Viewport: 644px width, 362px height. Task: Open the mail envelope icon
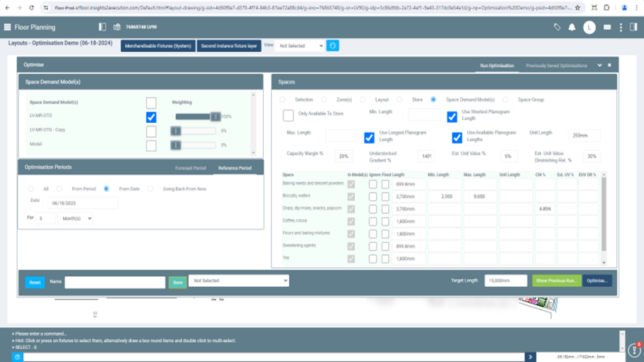(x=607, y=28)
